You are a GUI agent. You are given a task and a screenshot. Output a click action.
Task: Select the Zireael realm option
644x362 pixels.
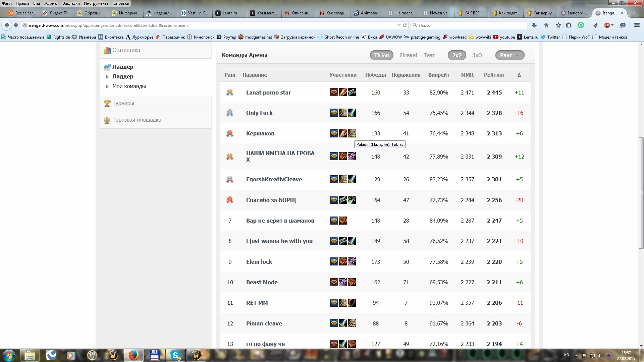pyautogui.click(x=408, y=55)
